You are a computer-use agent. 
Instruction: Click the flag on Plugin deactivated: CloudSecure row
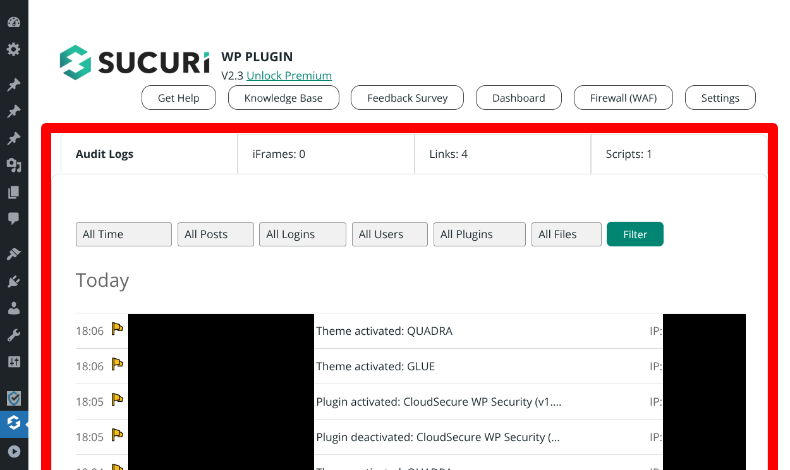pos(117,435)
